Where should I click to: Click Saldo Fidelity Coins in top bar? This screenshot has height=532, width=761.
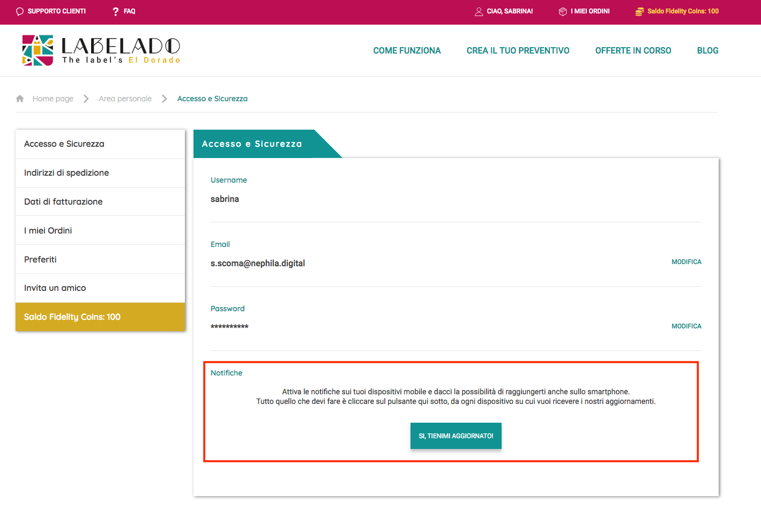(x=683, y=11)
